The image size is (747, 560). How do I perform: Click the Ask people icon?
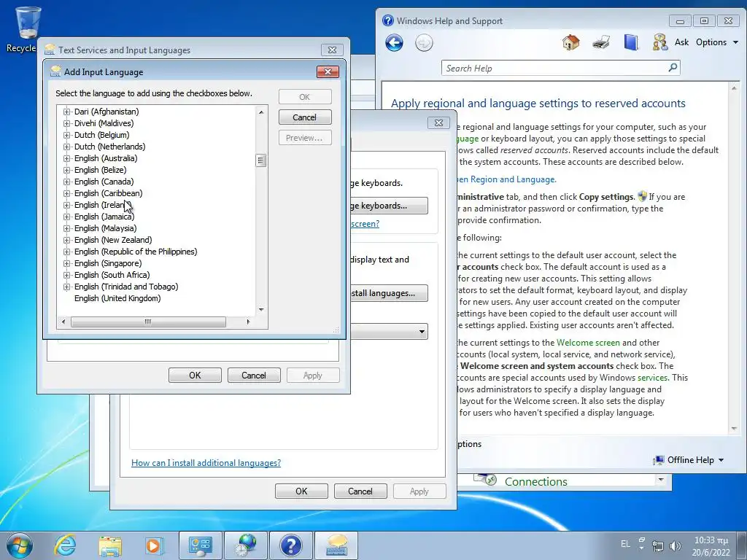(659, 42)
